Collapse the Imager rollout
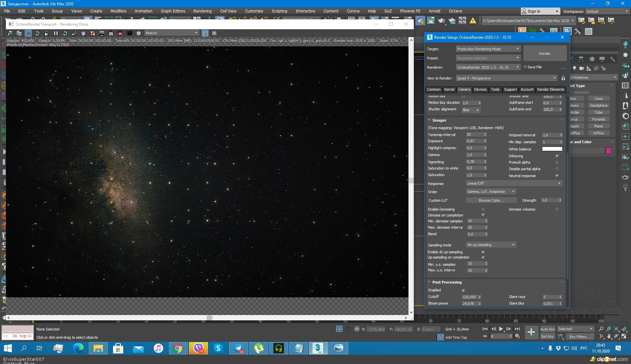This screenshot has height=364, width=631. pyautogui.click(x=439, y=120)
